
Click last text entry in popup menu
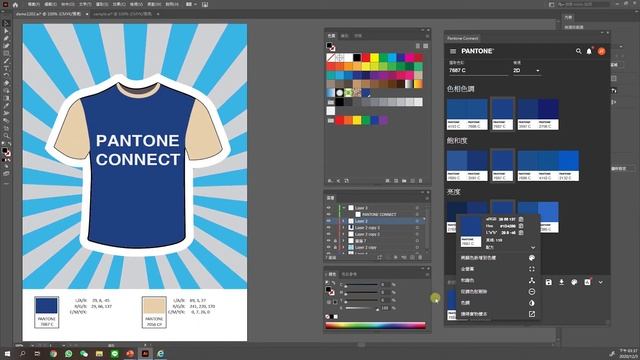(473, 314)
